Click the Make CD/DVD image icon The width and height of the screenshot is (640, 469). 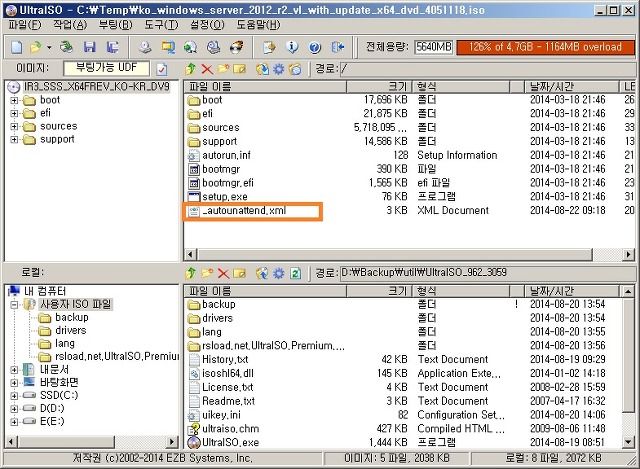pos(144,47)
